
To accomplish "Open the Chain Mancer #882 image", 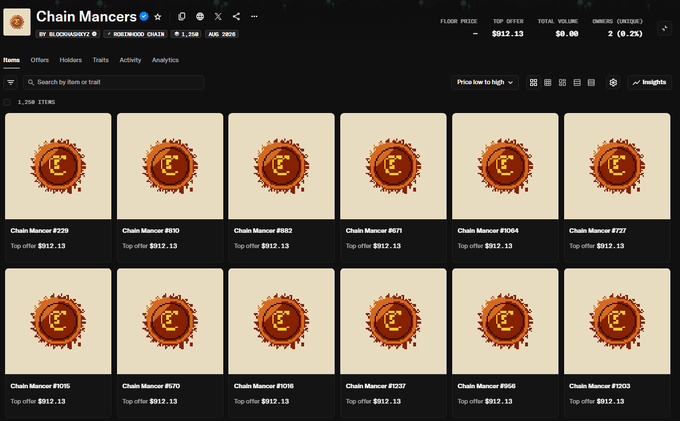I will point(281,166).
